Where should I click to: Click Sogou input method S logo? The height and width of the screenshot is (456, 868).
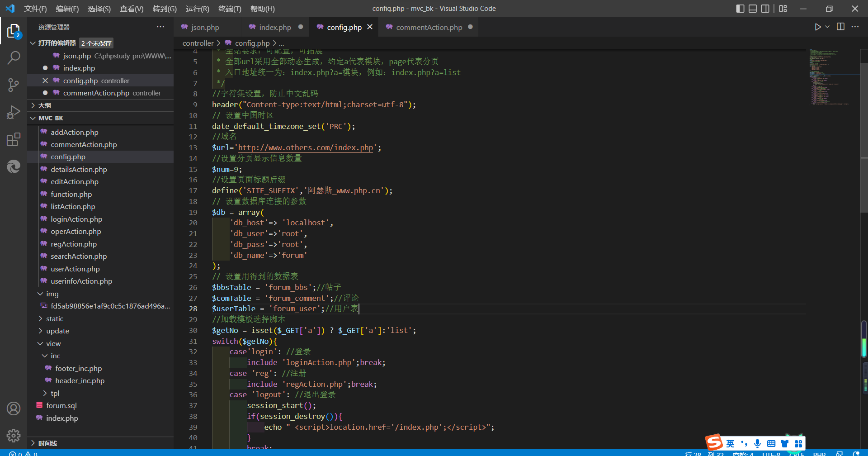coord(714,442)
